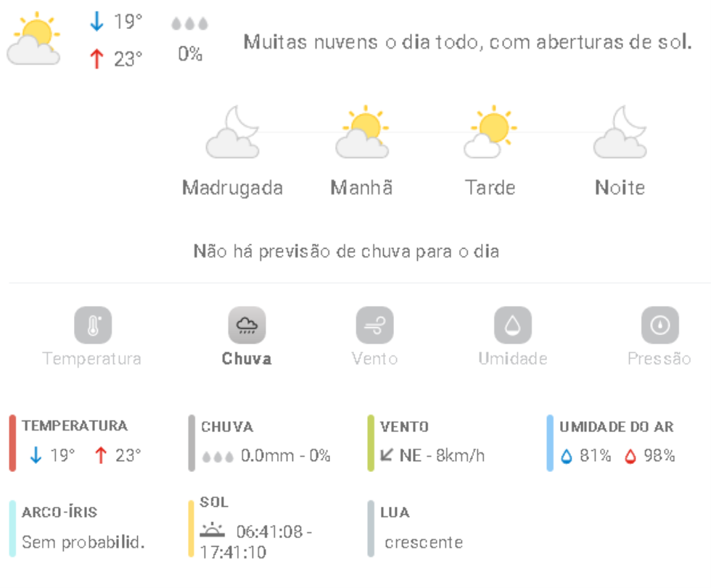Click the sunrise icon in SOL section
711x588 pixels.
click(x=212, y=530)
